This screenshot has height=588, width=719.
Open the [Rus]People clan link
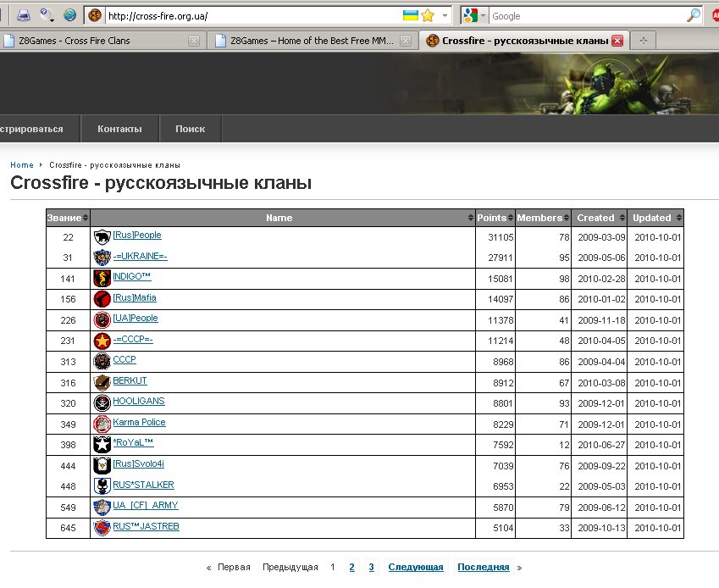click(137, 235)
